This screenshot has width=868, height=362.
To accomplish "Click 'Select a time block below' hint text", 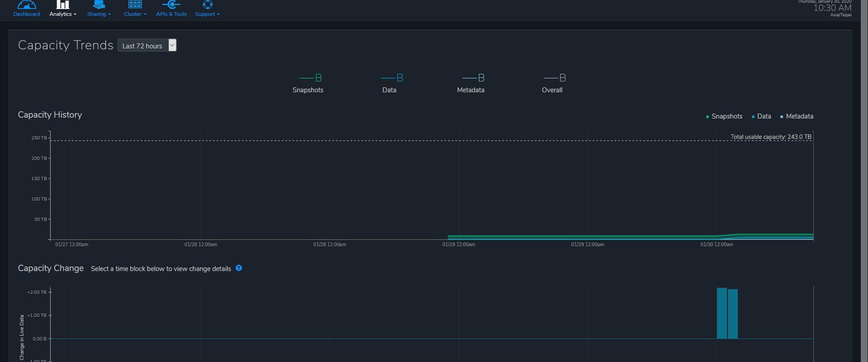I will [x=161, y=269].
